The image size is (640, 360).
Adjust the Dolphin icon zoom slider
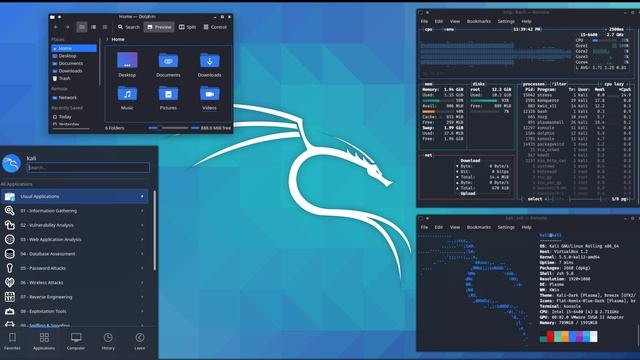168,128
